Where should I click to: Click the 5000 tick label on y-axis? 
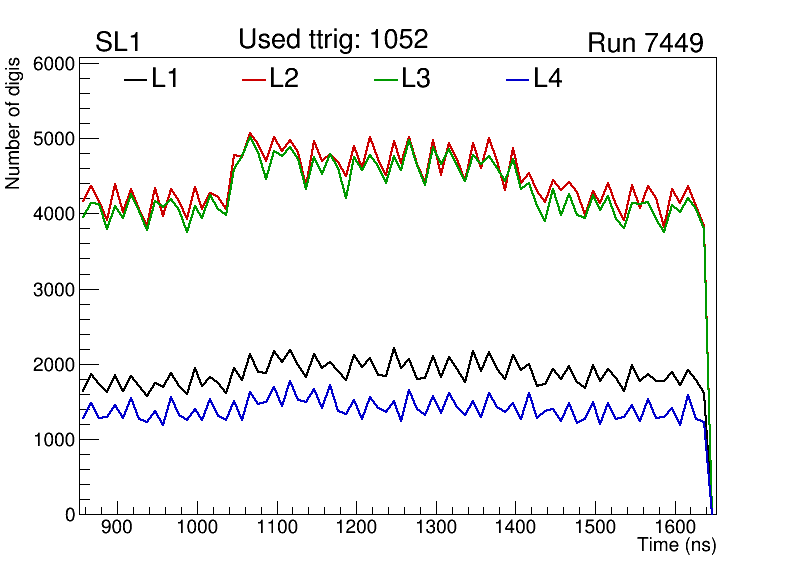tap(56, 139)
